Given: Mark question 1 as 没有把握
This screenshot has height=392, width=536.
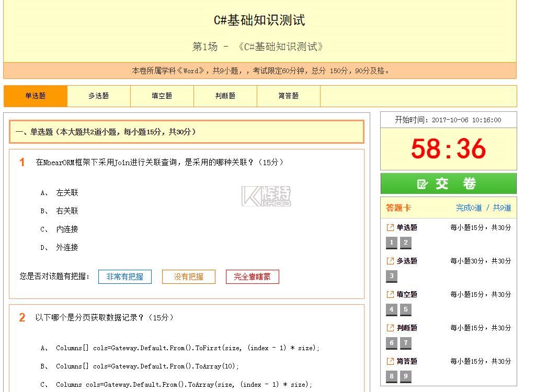Looking at the screenshot, I should tap(188, 277).
